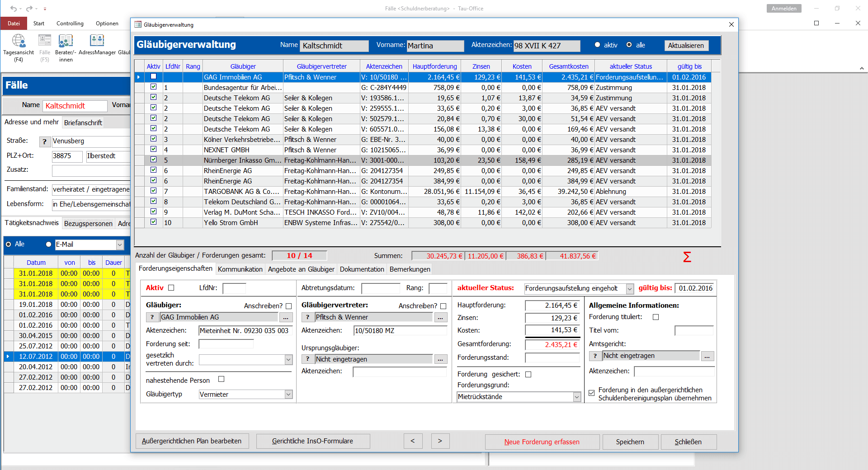Click question mark next to Straße field
Image resolution: width=868 pixels, height=470 pixels.
click(44, 142)
